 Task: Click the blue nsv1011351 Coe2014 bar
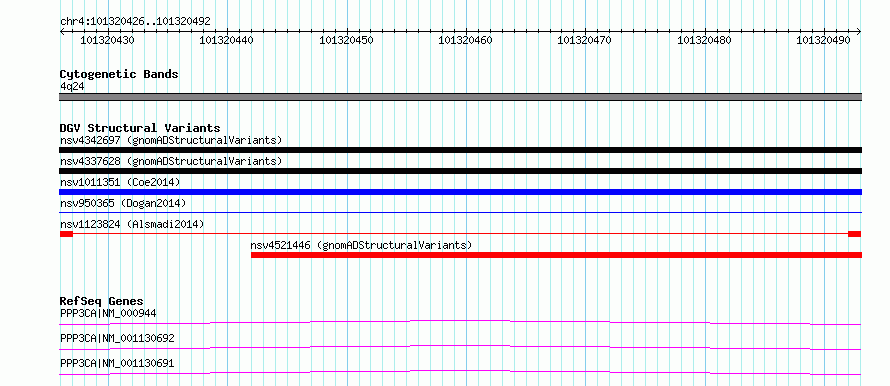coord(460,192)
